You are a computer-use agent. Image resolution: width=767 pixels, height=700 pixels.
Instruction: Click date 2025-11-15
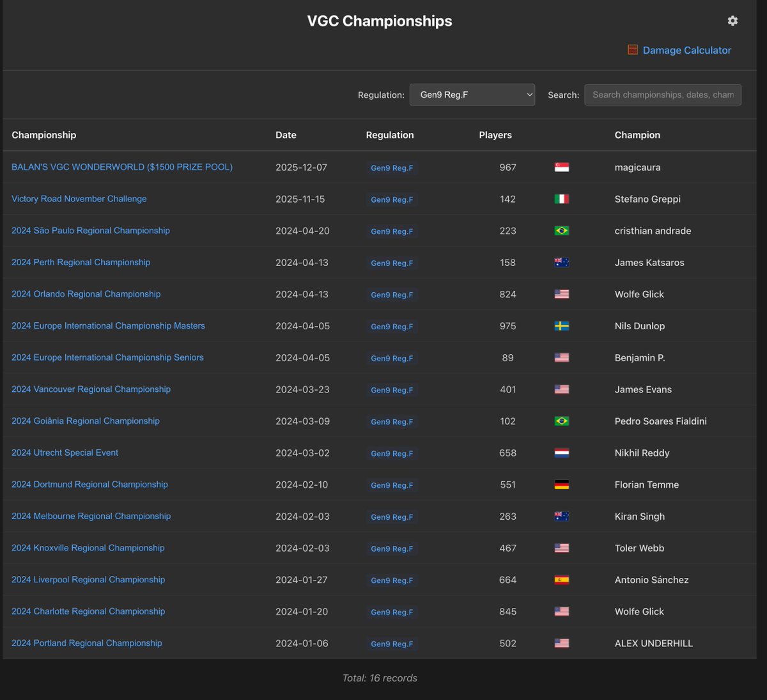(300, 199)
